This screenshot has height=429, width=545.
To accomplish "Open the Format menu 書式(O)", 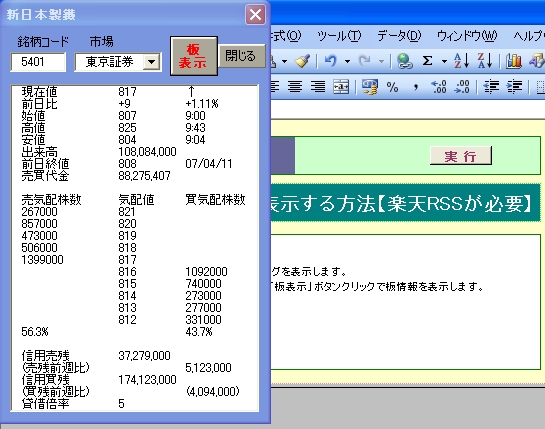I will pyautogui.click(x=286, y=35).
